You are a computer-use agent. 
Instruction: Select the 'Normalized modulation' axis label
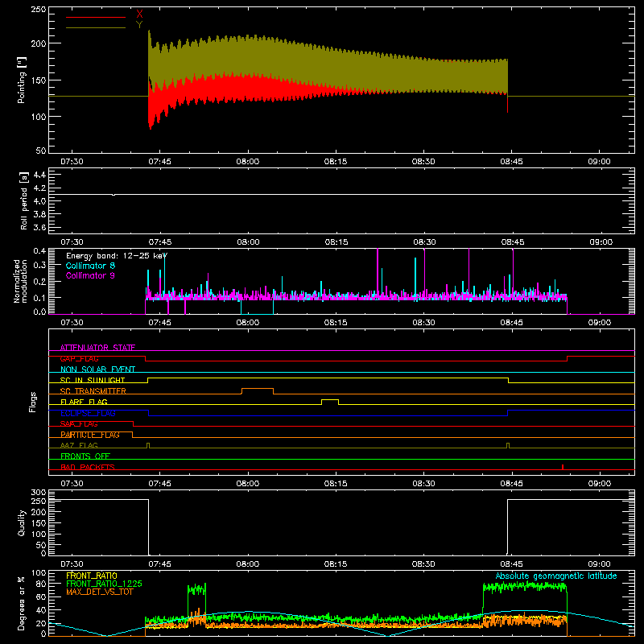click(x=19, y=281)
